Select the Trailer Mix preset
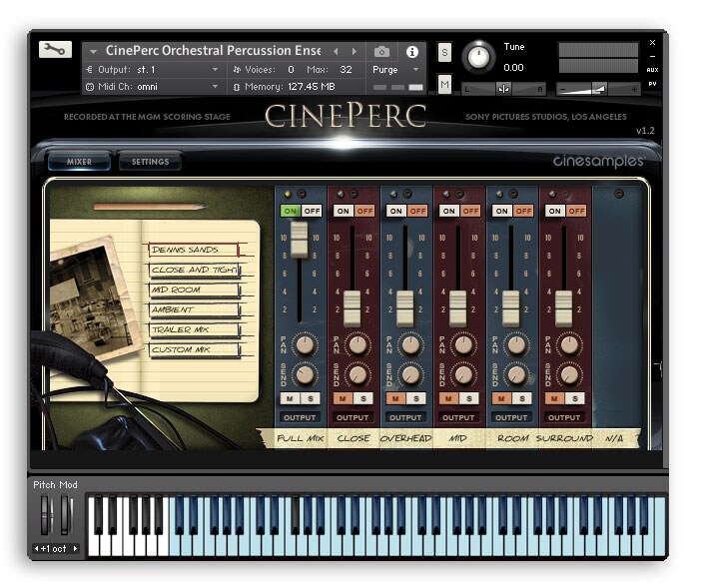 [x=194, y=329]
